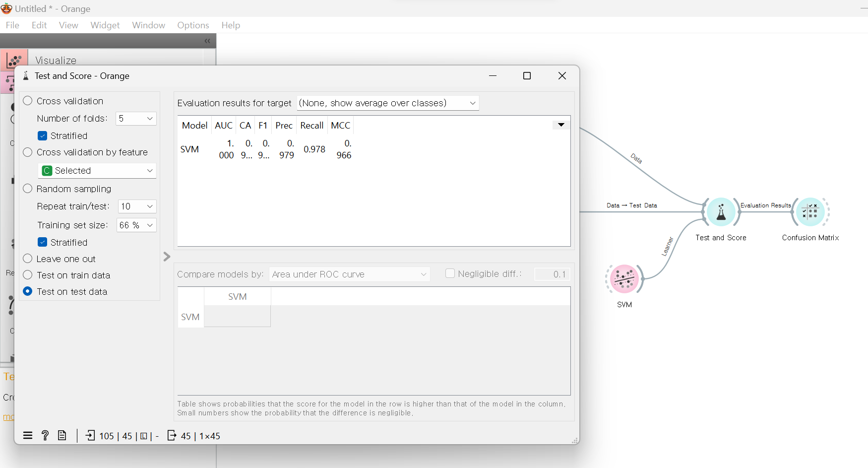The width and height of the screenshot is (868, 468).
Task: Sort results by the CA column header
Action: [x=245, y=126]
